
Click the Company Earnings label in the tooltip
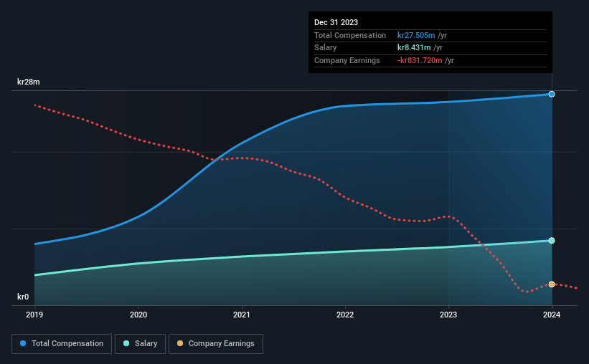(x=347, y=60)
